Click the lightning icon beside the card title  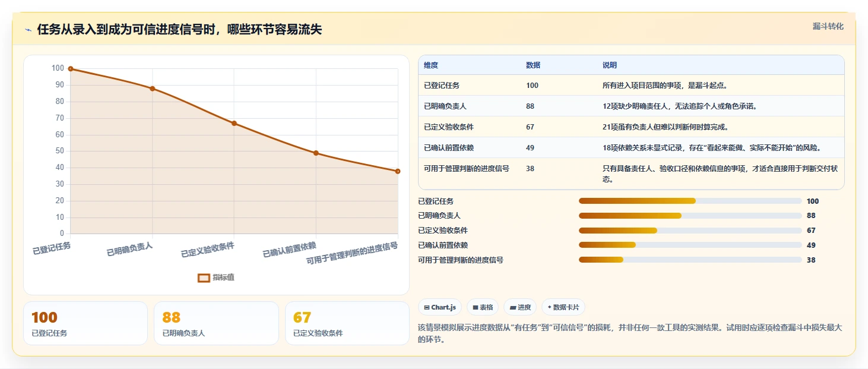click(x=28, y=30)
